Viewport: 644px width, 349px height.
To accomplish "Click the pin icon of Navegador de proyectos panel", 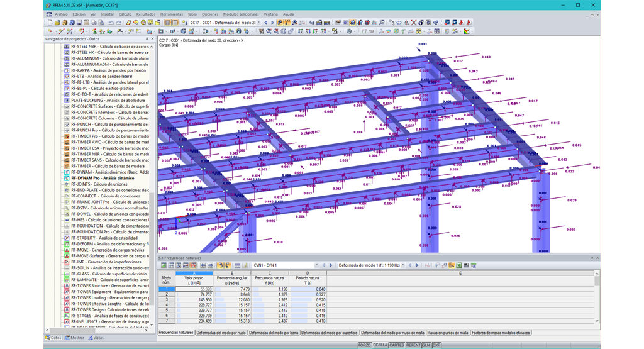I will (147, 39).
